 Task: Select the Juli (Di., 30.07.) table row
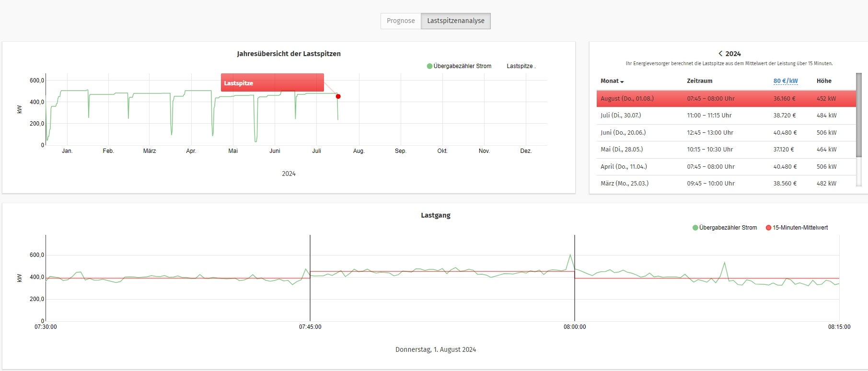[x=726, y=116]
